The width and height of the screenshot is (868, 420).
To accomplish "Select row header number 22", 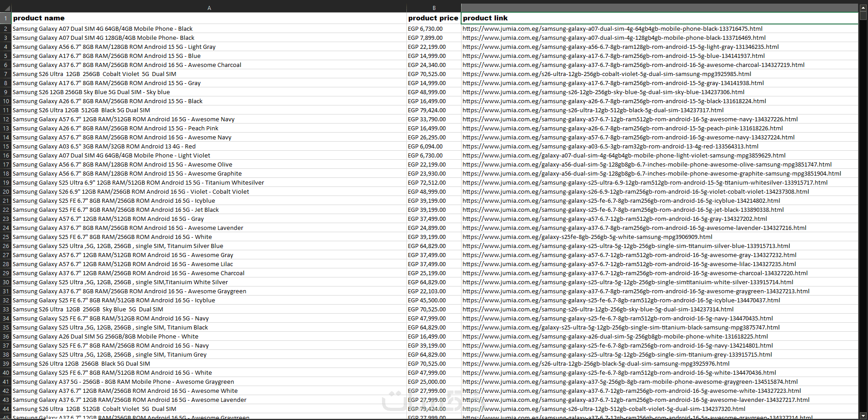I will pyautogui.click(x=5, y=210).
